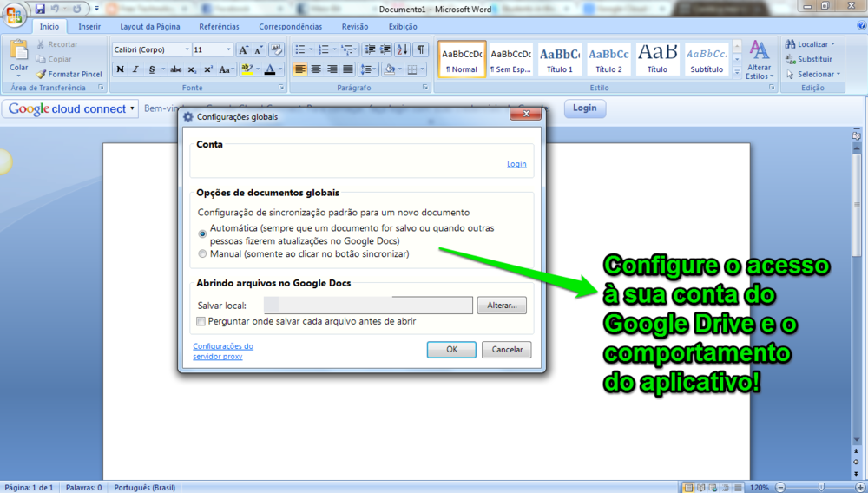Click the Office button logo
Viewport: 868px width, 493px height.
tap(14, 15)
